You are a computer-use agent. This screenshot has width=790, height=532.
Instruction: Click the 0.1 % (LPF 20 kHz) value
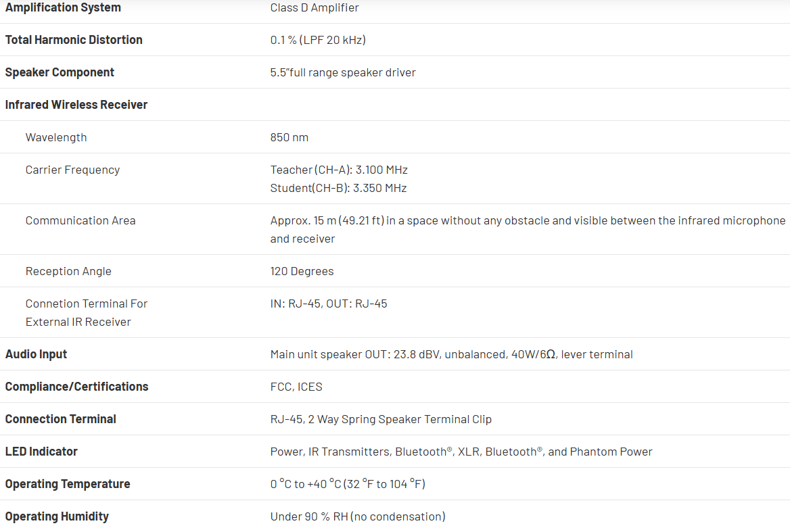pos(318,40)
